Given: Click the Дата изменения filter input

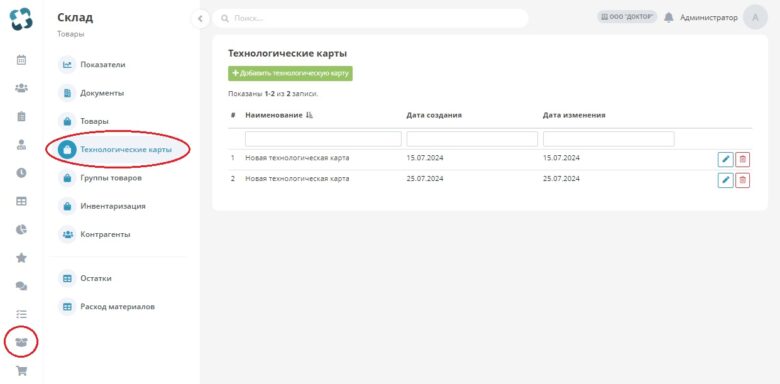Looking at the screenshot, I should point(608,139).
